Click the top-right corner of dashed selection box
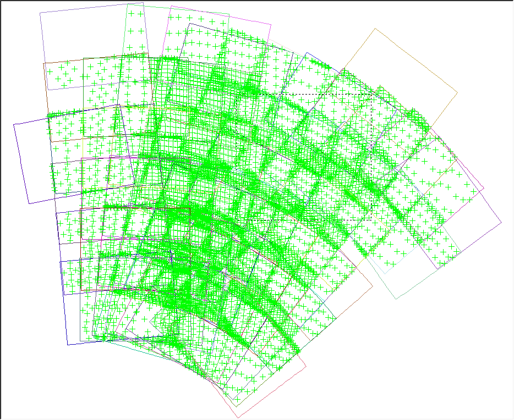 click(x=372, y=95)
